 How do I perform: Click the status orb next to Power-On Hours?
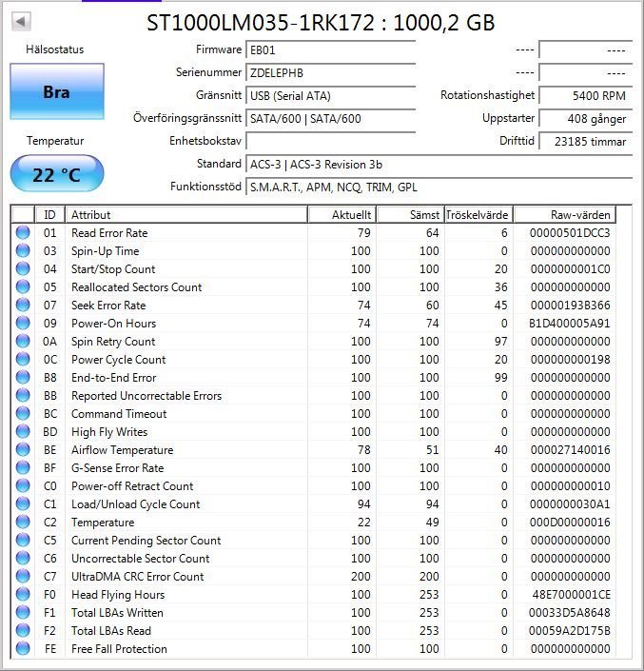[23, 324]
